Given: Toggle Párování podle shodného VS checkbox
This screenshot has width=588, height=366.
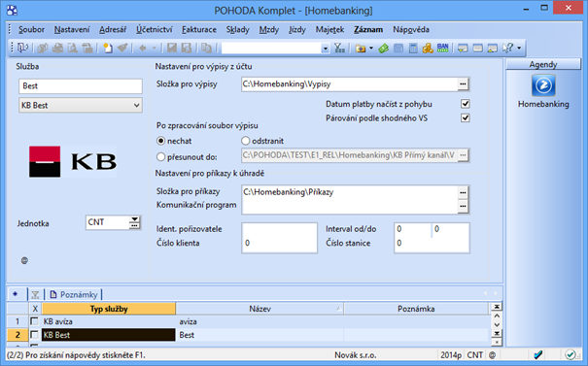Looking at the screenshot, I should point(466,118).
